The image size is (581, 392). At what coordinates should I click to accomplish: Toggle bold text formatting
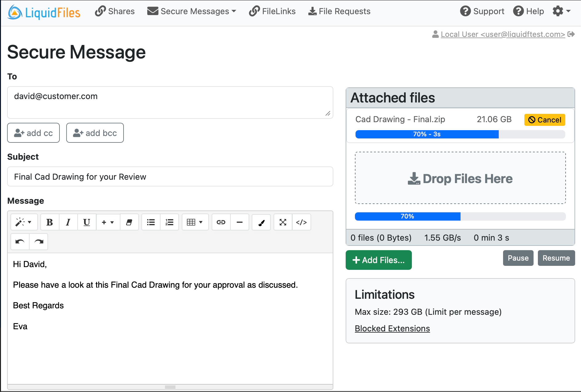tap(50, 222)
